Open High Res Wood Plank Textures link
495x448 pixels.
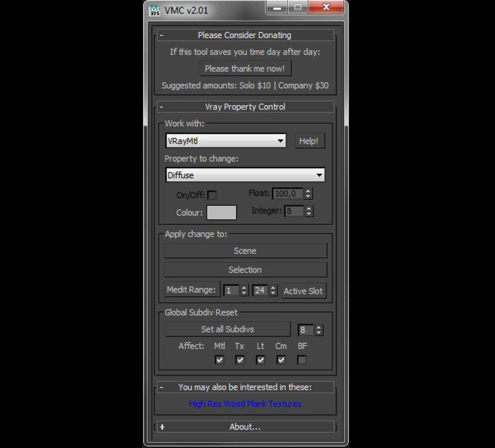point(245,404)
